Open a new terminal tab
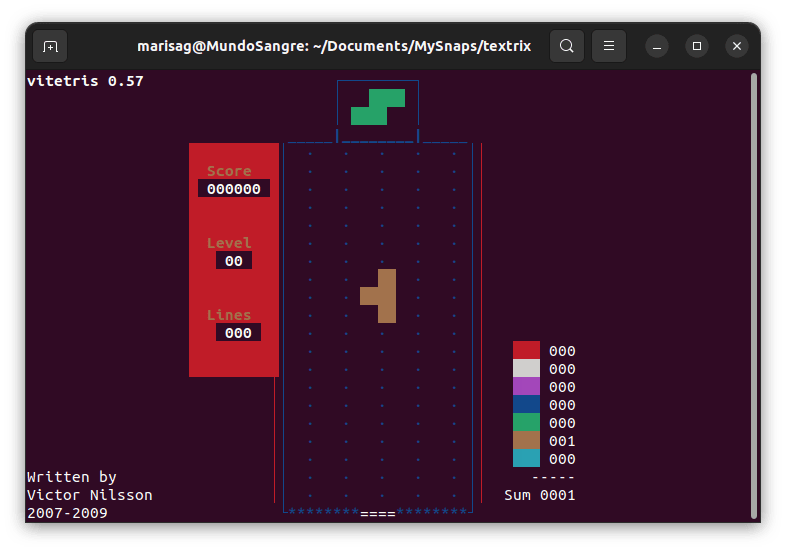 coord(50,46)
